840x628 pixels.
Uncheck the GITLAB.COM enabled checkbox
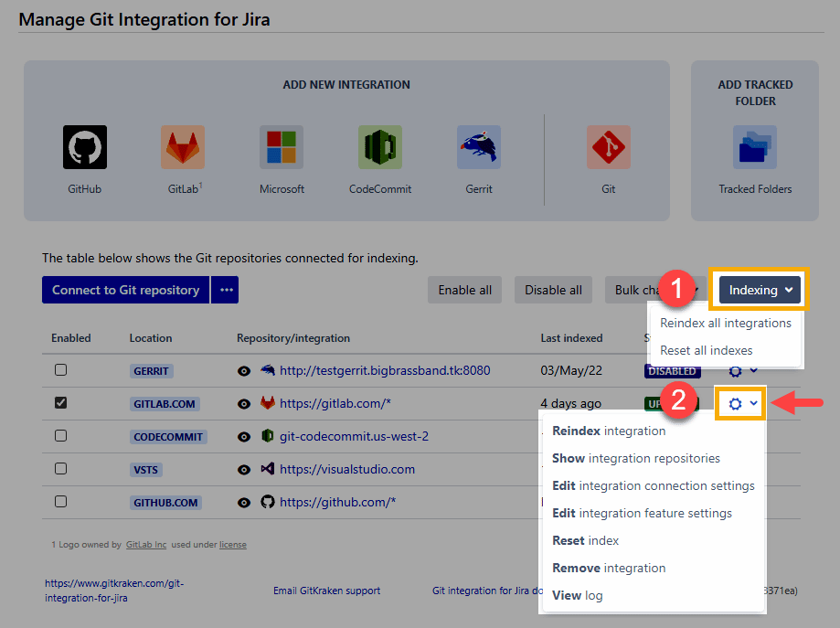click(60, 403)
